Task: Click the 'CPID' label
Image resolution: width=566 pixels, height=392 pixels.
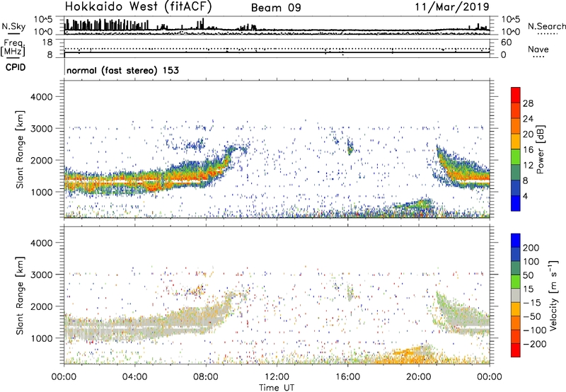Action: (x=16, y=67)
